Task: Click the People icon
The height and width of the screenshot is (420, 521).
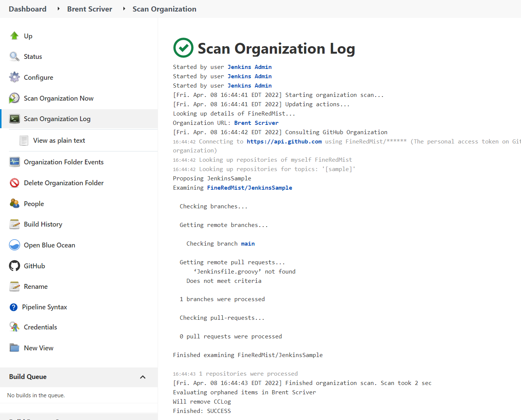Action: point(14,203)
